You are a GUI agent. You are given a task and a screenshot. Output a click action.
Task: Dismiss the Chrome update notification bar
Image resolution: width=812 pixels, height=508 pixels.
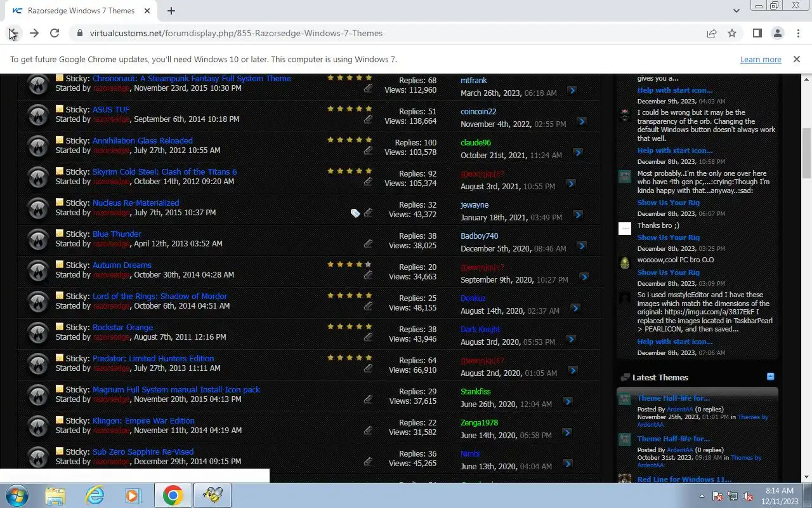point(796,59)
